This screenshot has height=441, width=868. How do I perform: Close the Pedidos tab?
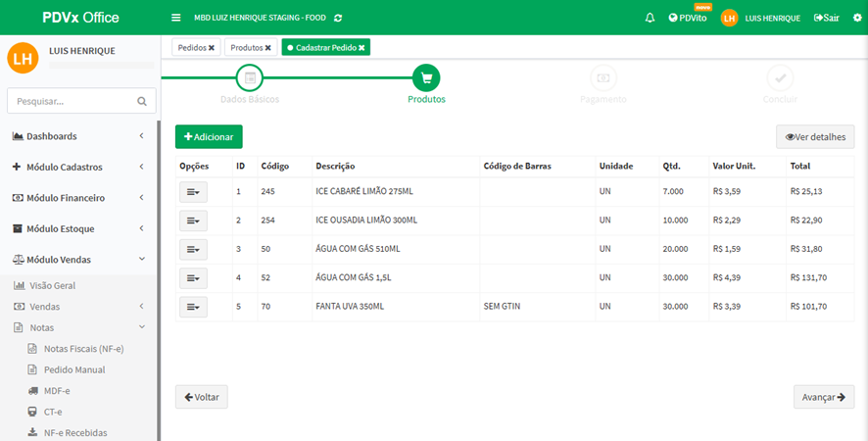point(212,47)
